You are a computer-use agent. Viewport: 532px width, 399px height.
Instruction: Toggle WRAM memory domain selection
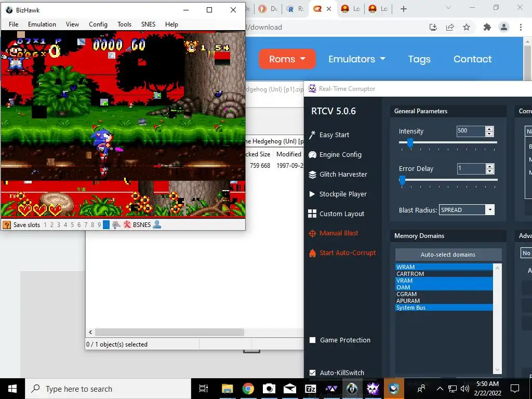[x=444, y=267]
